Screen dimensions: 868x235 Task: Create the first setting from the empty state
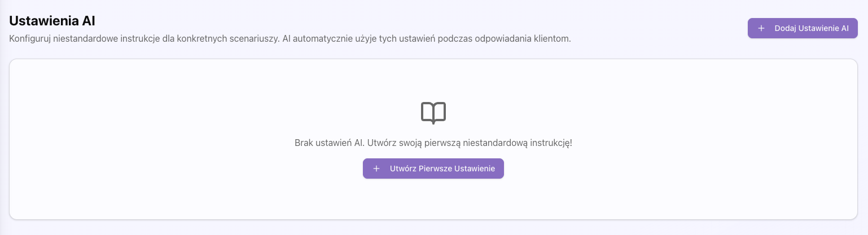[433, 169]
